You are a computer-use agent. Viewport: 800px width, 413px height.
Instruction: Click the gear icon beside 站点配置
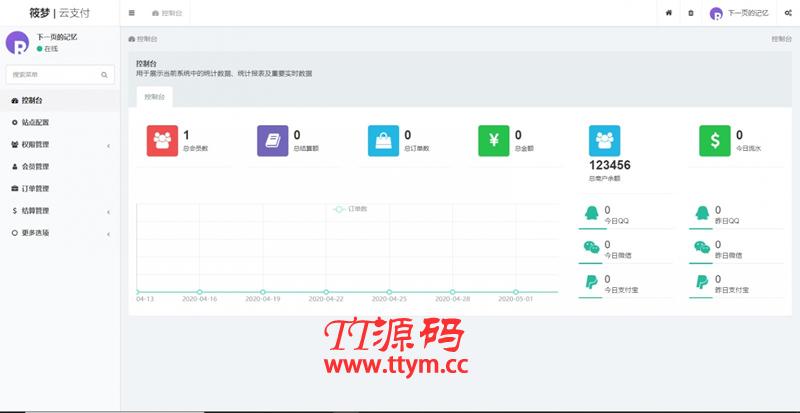pos(14,123)
